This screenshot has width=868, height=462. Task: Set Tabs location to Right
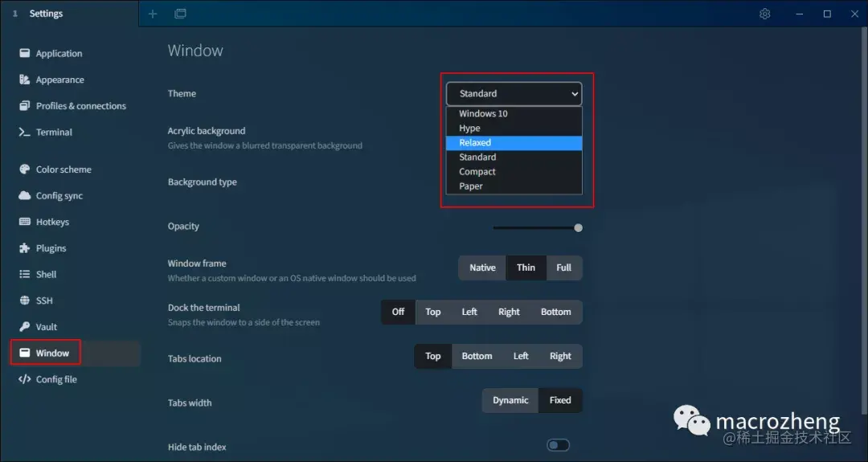tap(560, 356)
